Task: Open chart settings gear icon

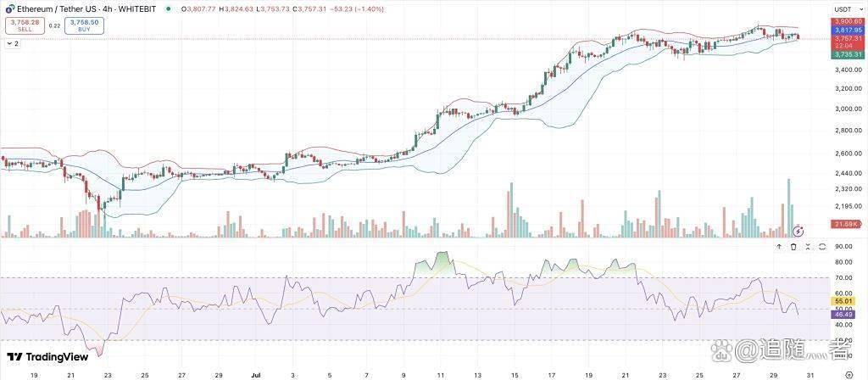Action: point(850,374)
